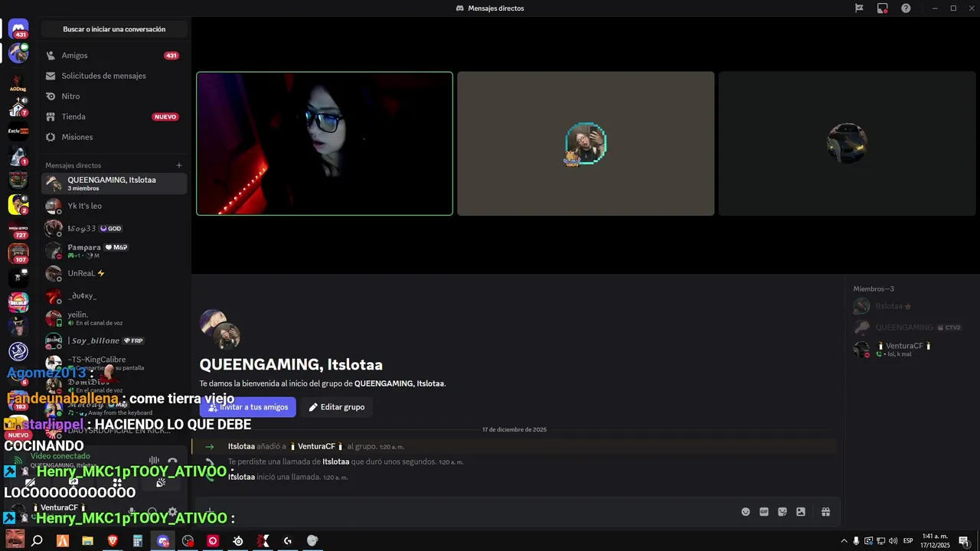Image resolution: width=980 pixels, height=551 pixels.
Task: Open the emoji picker in message bar
Action: (746, 512)
